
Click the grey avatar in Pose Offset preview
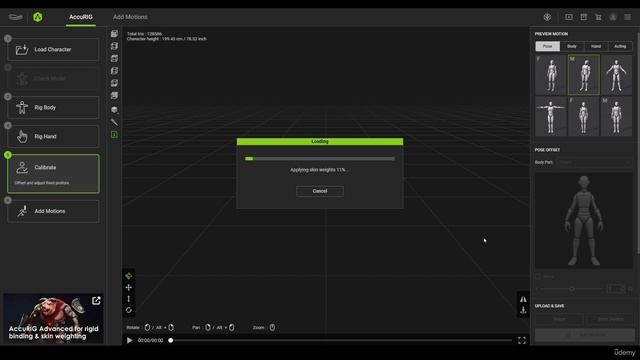(x=584, y=220)
